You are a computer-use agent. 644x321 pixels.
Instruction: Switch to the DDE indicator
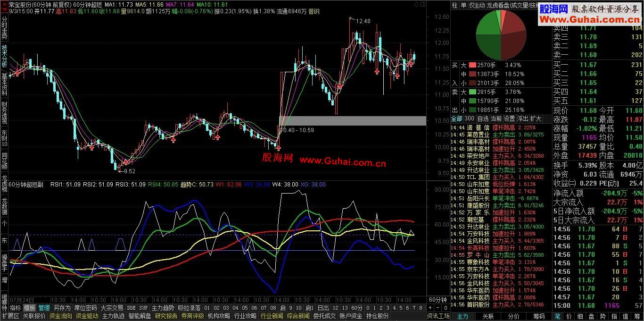tap(131, 308)
